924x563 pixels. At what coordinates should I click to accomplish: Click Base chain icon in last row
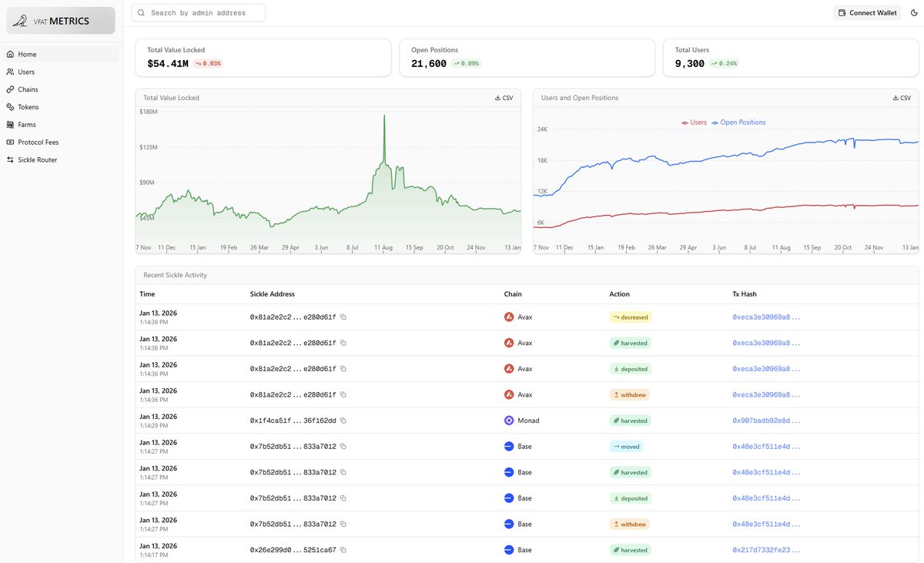point(509,550)
